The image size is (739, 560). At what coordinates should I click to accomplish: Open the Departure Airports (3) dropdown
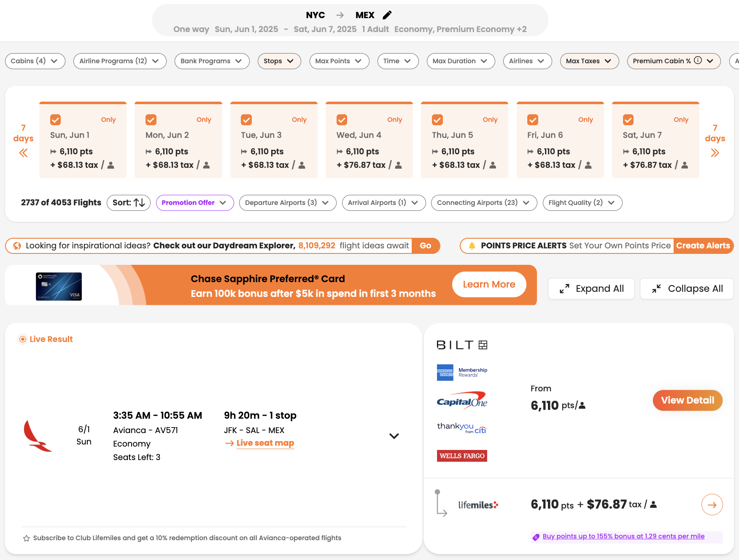288,203
